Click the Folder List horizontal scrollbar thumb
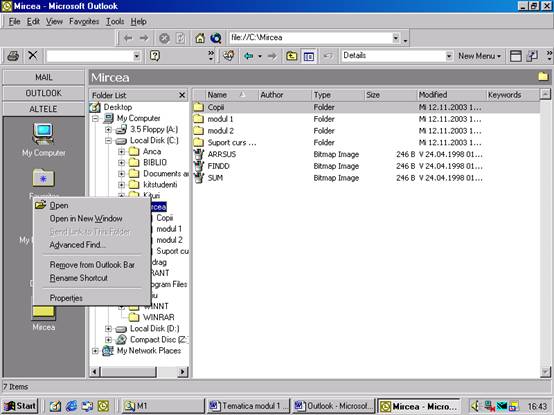This screenshot has width=554, height=415. pyautogui.click(x=128, y=372)
